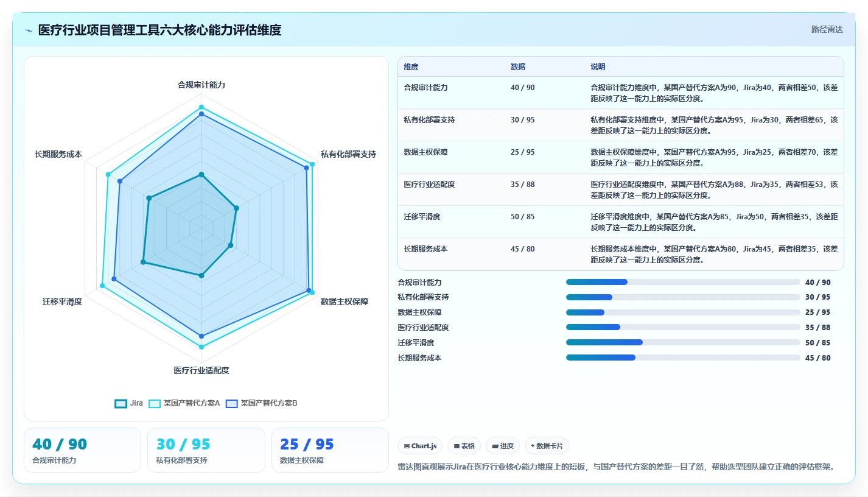Select the 25 / 95 data card
868x497 pixels.
point(330,450)
